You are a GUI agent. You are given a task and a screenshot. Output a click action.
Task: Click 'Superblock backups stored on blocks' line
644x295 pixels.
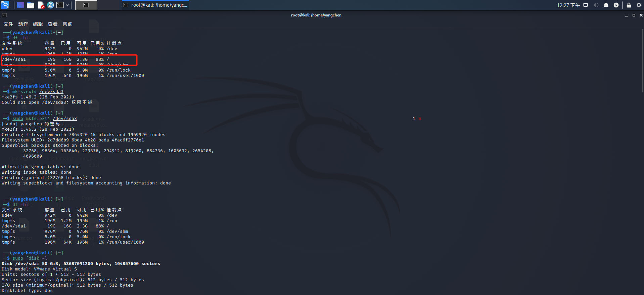point(50,145)
